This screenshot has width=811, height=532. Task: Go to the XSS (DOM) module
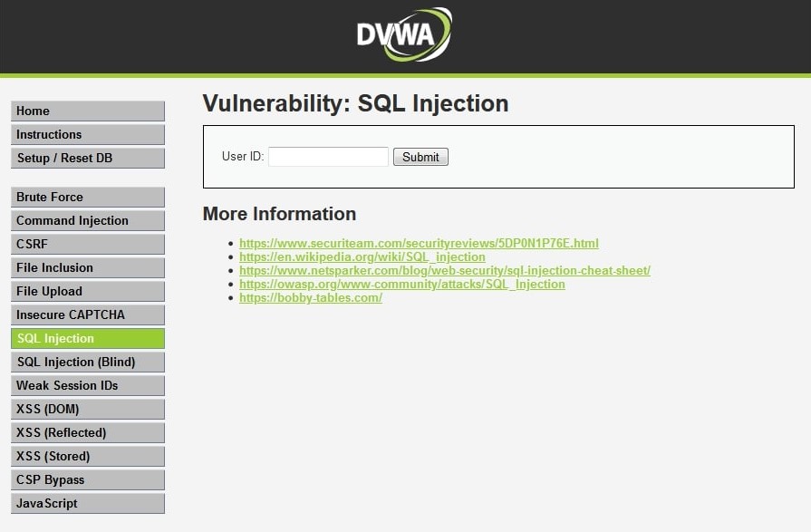pyautogui.click(x=88, y=409)
